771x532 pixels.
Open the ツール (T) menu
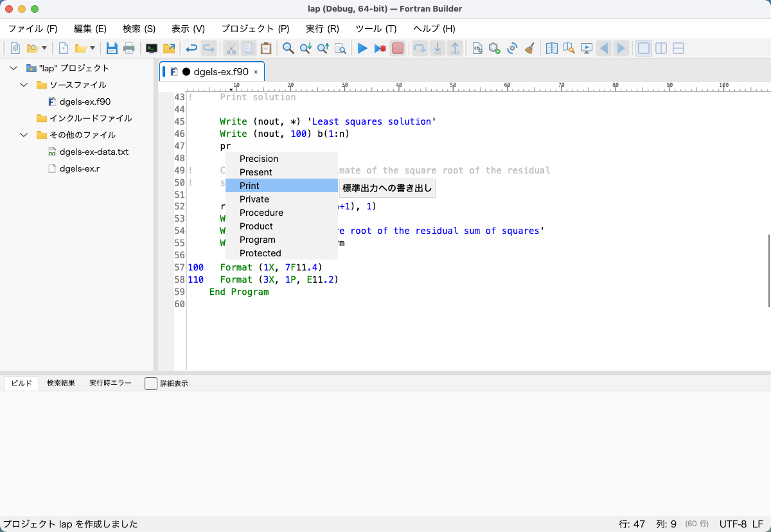376,29
